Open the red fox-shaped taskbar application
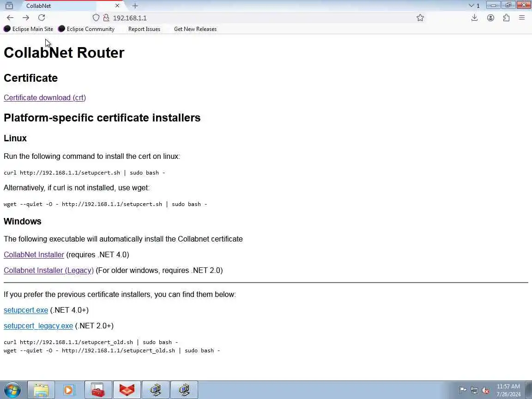The height and width of the screenshot is (399, 532). click(127, 390)
